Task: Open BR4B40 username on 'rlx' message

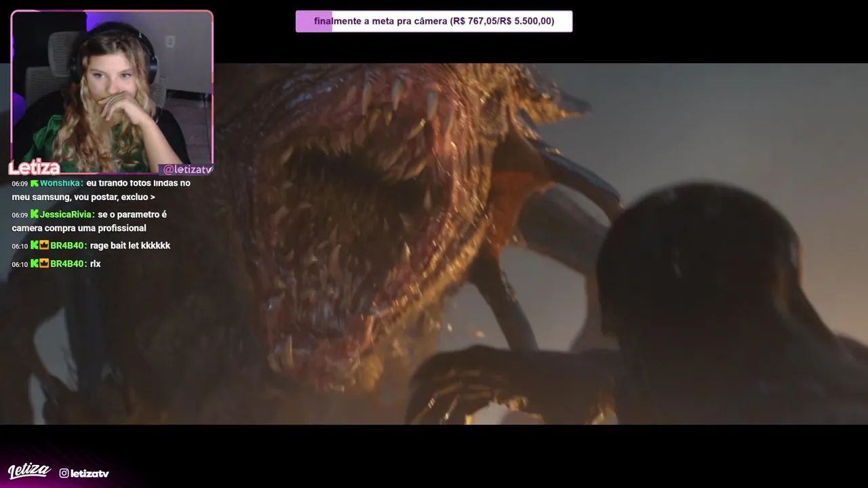Action: (x=68, y=264)
